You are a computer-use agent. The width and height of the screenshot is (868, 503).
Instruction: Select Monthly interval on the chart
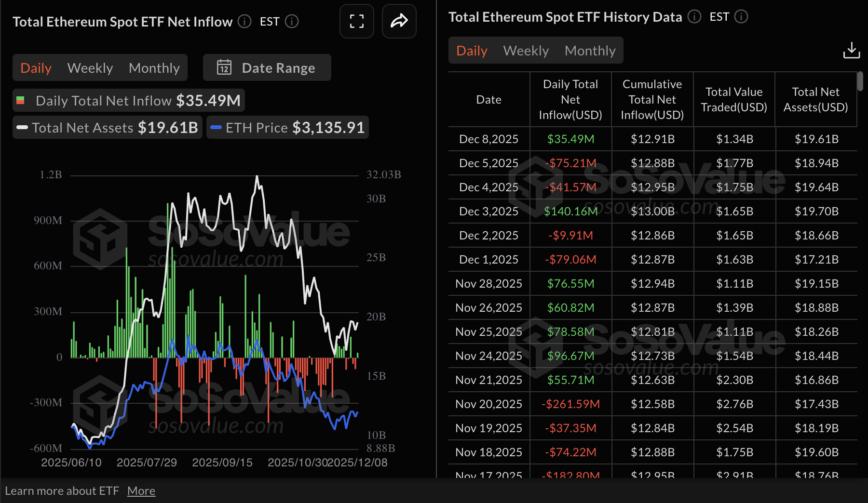[154, 67]
